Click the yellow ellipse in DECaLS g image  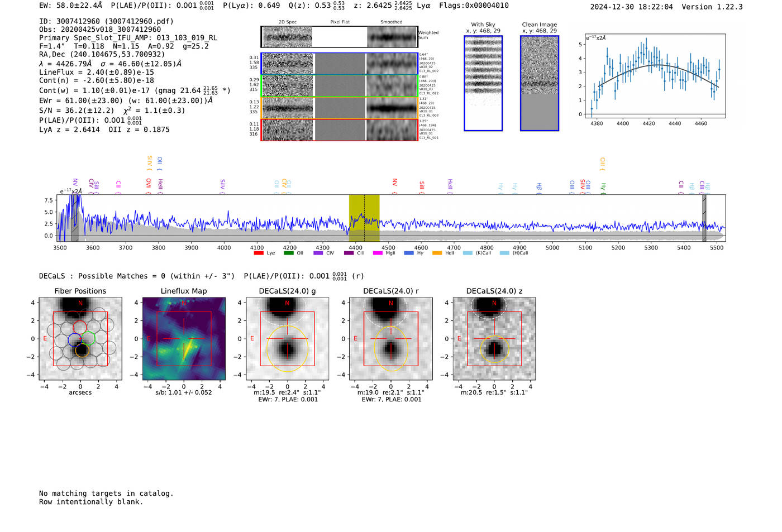[x=288, y=349]
